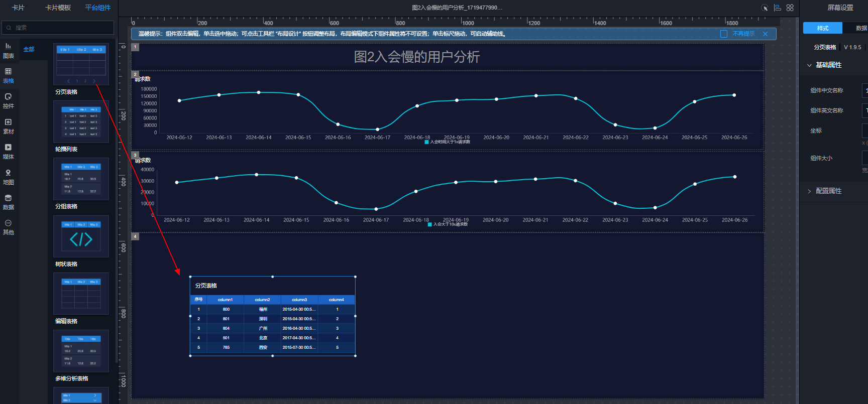Select the 表格 tables category

(x=9, y=76)
